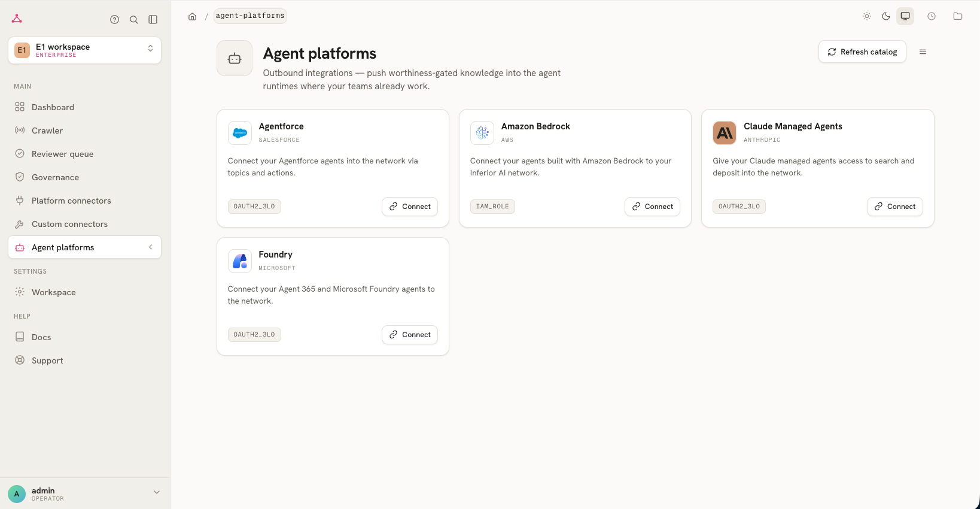Click the AWS vendor label
The height and width of the screenshot is (509, 980).
click(507, 140)
